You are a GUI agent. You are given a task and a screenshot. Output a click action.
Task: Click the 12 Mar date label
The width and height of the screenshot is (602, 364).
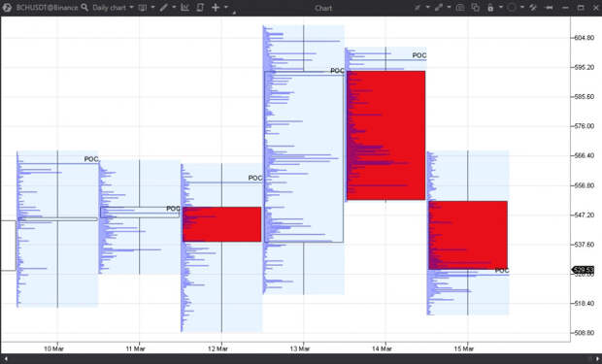click(x=217, y=348)
